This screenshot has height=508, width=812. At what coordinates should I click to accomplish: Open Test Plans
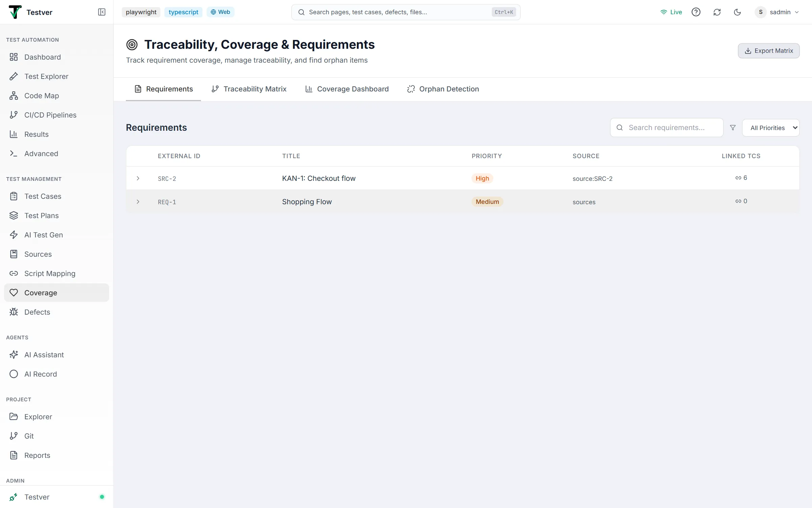[x=57, y=215]
